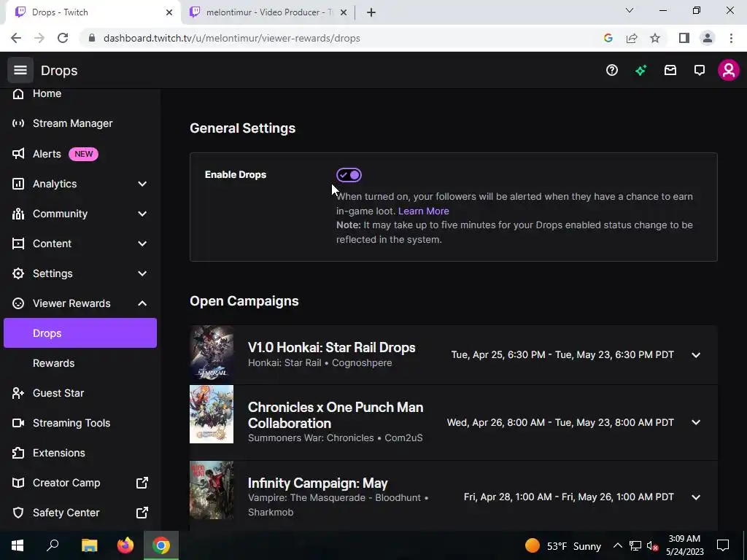Open the pink user avatar menu

(729, 71)
